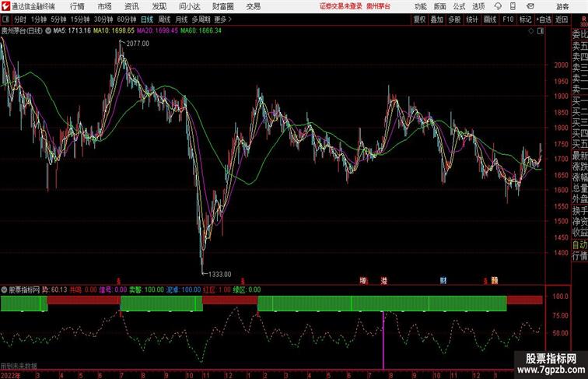Click the 势: 60.13 indicator value
The width and height of the screenshot is (588, 379).
click(54, 290)
